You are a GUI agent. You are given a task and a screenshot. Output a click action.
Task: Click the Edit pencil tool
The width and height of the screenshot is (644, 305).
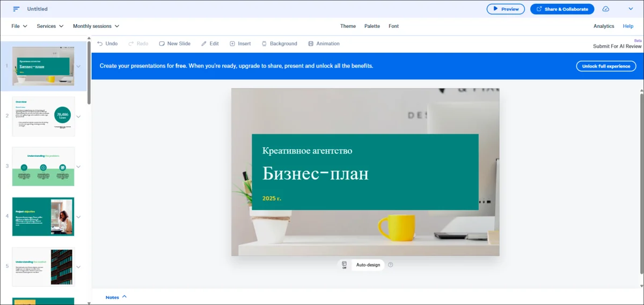(x=210, y=43)
